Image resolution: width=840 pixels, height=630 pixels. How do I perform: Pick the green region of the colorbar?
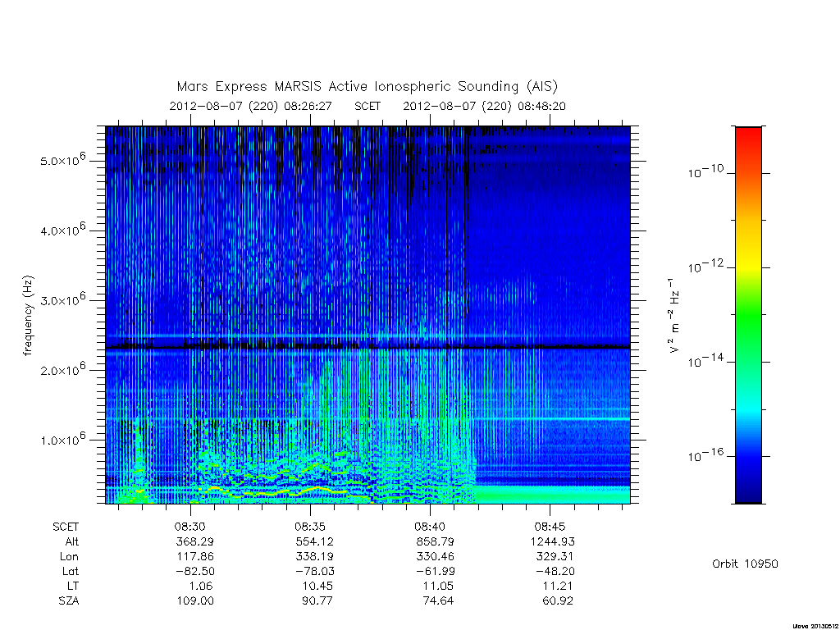(748, 316)
